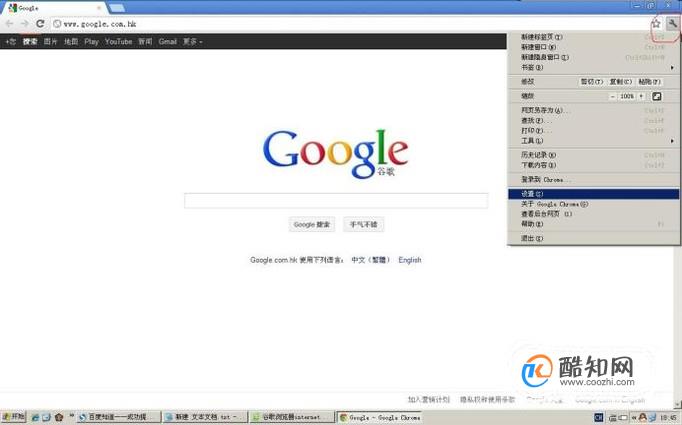Open 地图 in the Google top bar
Screen dimensions: 682x425
(x=71, y=41)
